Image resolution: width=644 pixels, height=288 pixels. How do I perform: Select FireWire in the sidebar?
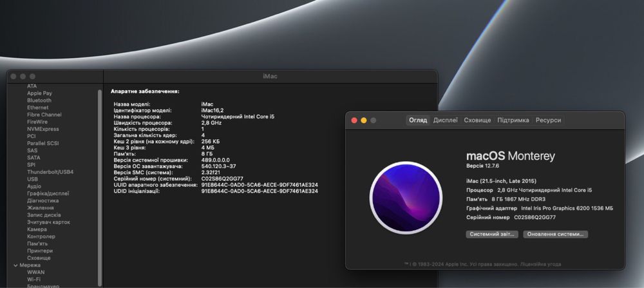[x=37, y=122]
